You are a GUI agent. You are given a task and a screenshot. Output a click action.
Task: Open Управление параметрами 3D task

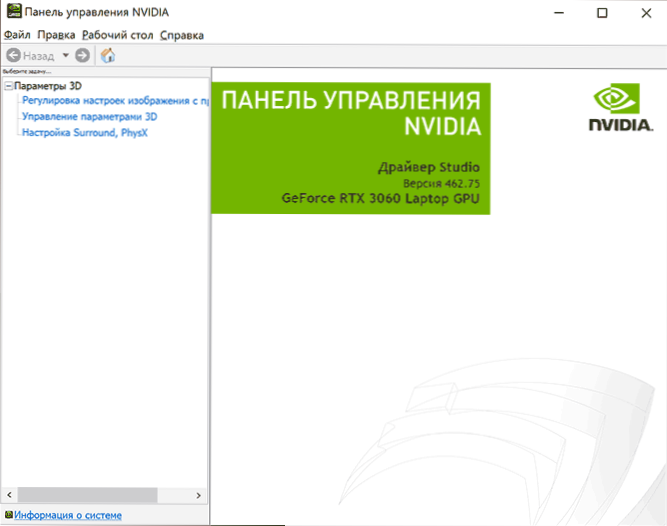tap(89, 117)
